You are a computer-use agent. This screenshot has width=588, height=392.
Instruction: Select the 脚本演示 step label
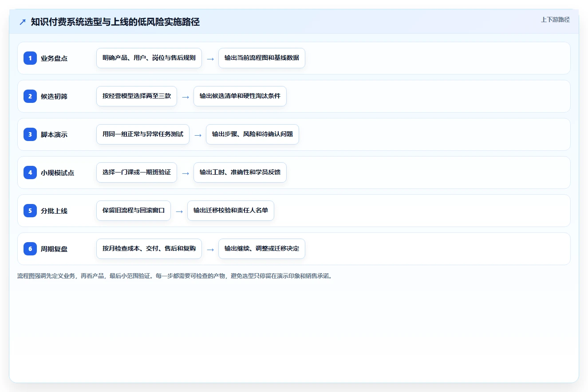(54, 134)
